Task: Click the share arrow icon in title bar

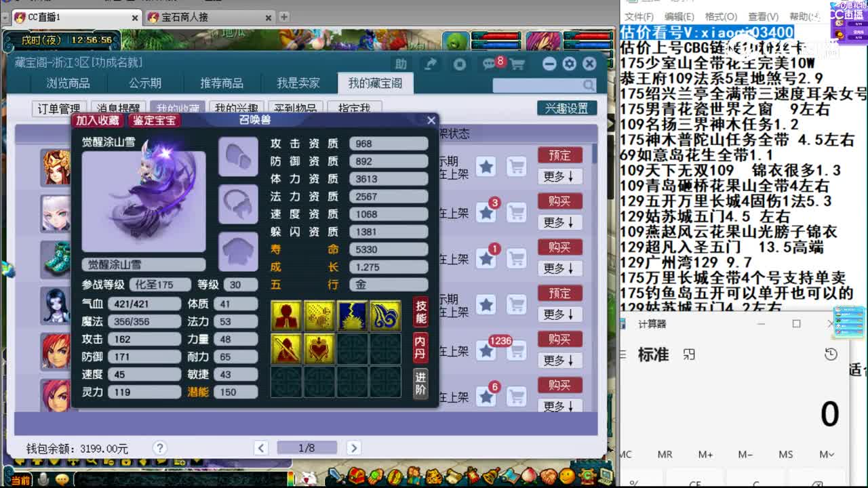Action: click(x=431, y=64)
